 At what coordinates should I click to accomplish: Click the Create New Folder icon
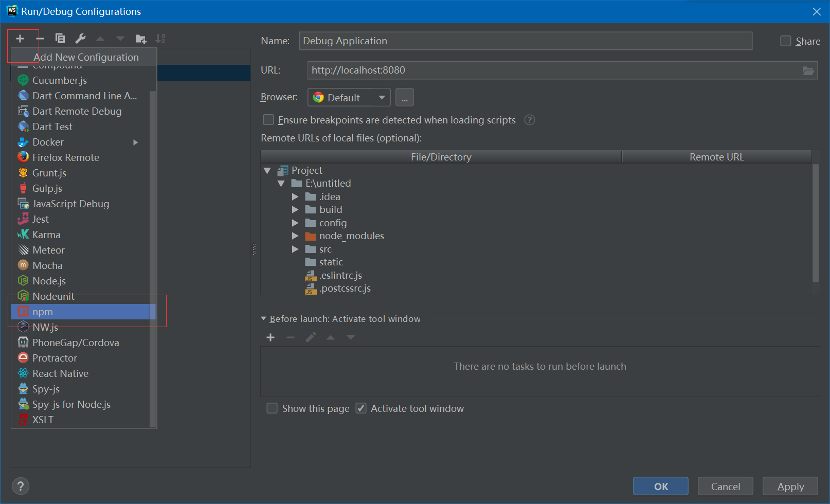point(140,39)
